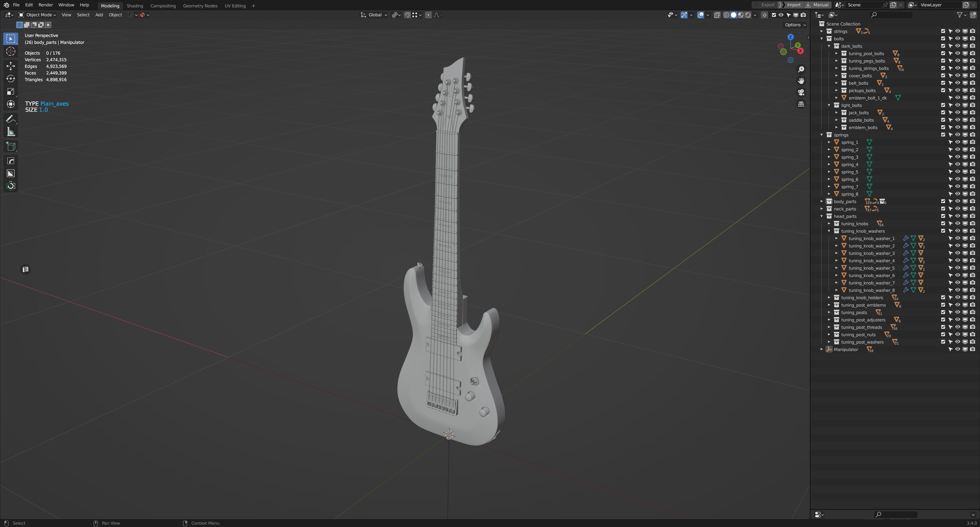
Task: Select the Move tool
Action: tap(11, 66)
